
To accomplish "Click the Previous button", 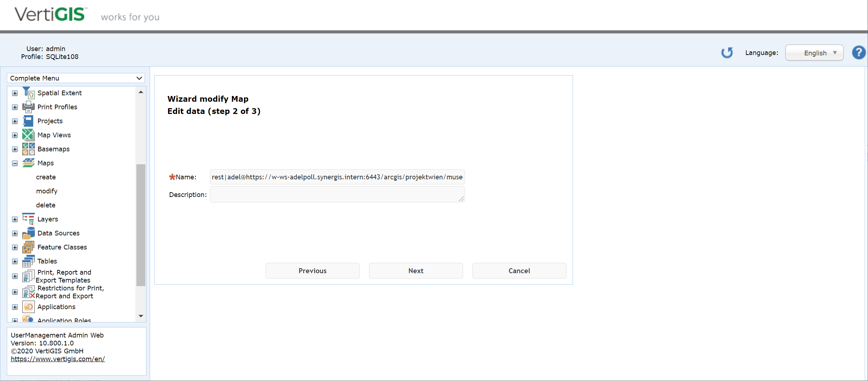I will point(313,271).
